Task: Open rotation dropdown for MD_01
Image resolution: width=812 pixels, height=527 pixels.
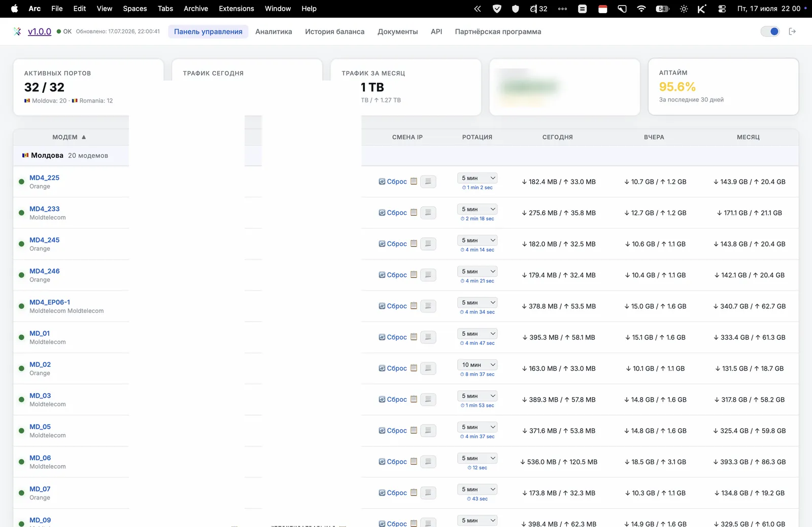Action: click(477, 333)
